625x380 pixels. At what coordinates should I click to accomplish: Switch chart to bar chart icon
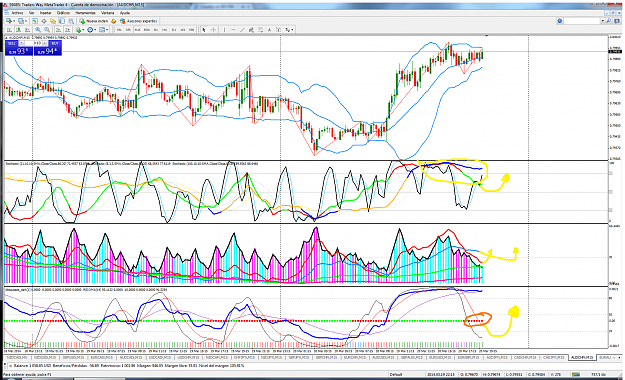click(x=9, y=30)
